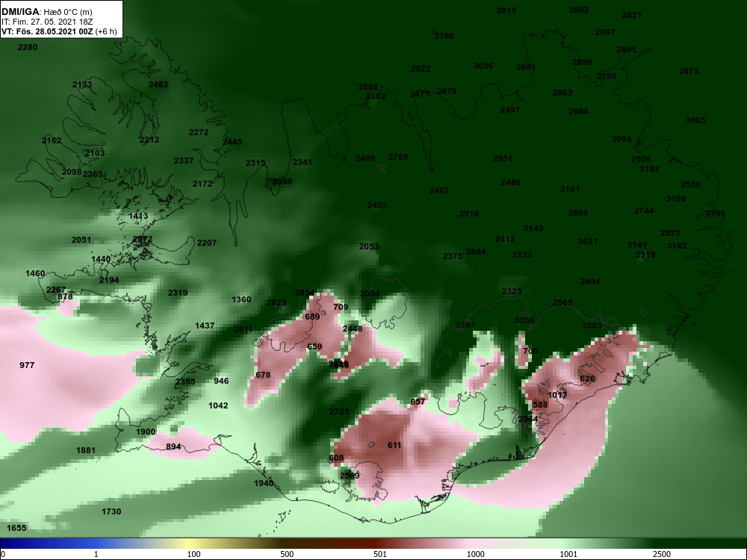Image resolution: width=747 pixels, height=560 pixels.
Task: Click the map value 2162
Action: (51, 140)
